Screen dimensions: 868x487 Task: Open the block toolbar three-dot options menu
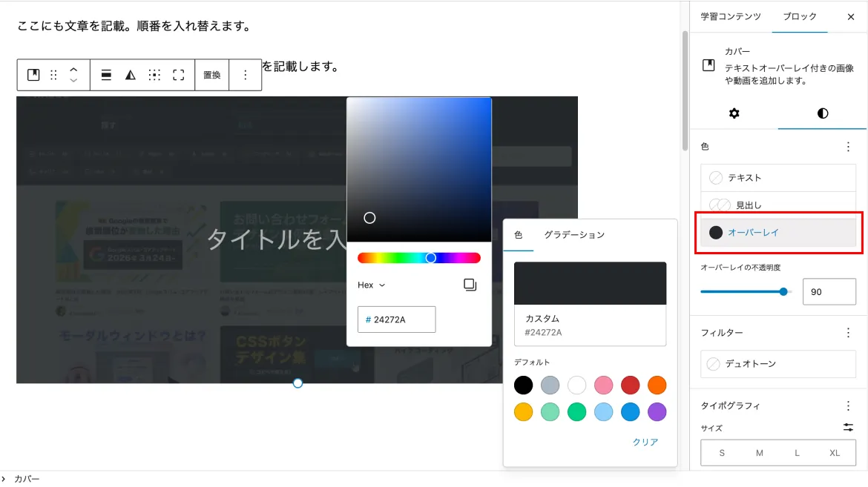(246, 75)
